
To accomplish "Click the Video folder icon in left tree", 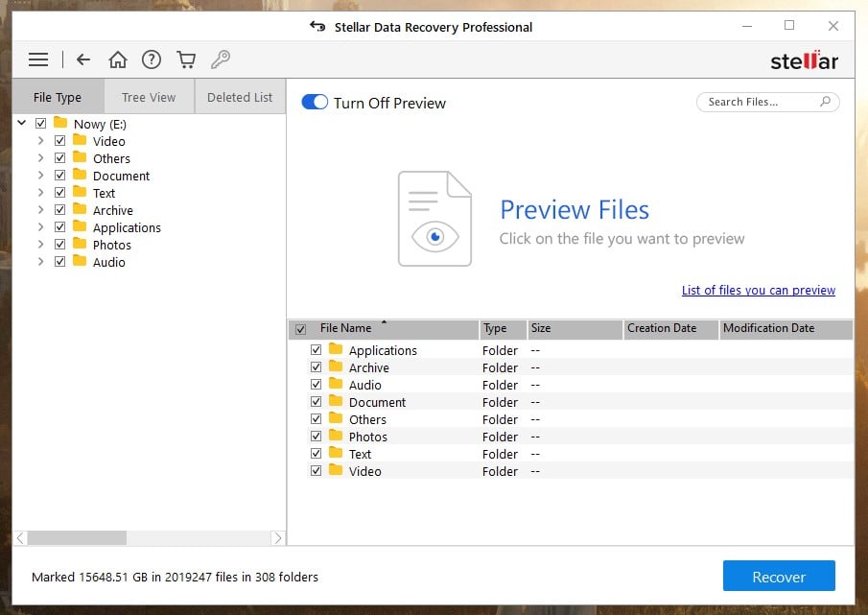I will 80,139.
